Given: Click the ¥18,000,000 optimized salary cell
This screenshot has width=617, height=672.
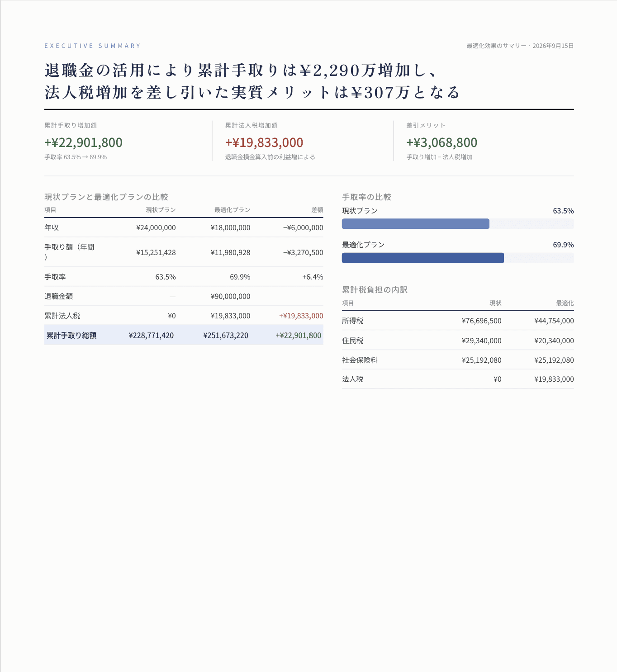Looking at the screenshot, I should pos(231,227).
